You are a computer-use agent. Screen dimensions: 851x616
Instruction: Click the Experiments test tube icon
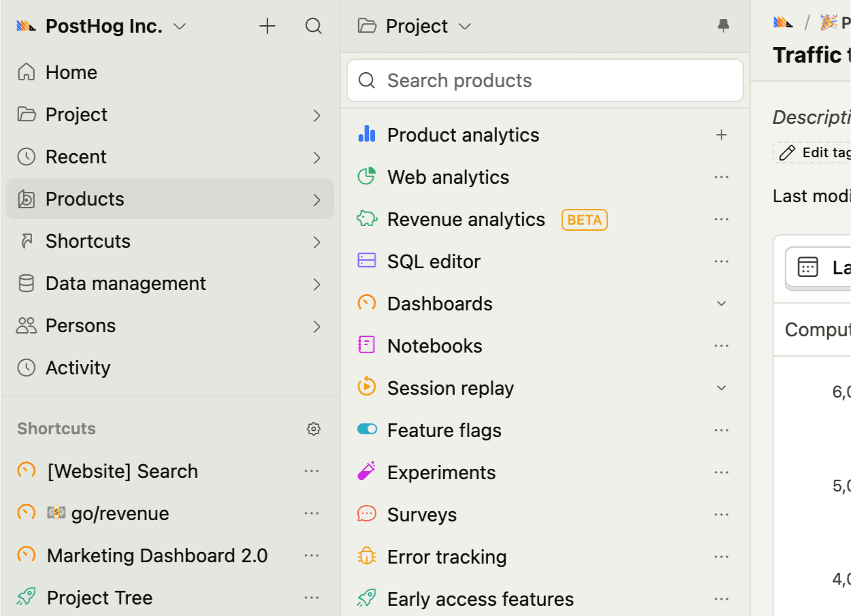(x=367, y=471)
